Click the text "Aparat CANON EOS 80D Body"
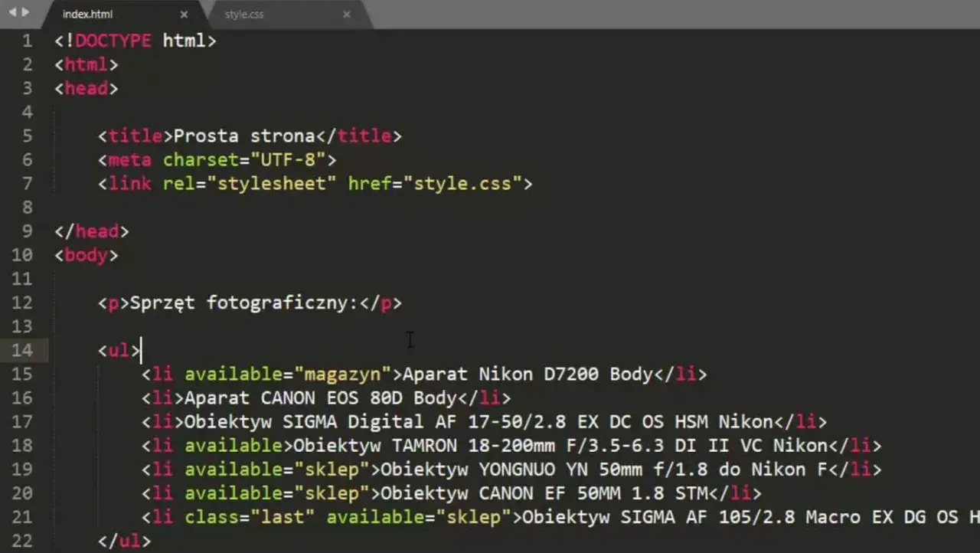 pos(321,398)
